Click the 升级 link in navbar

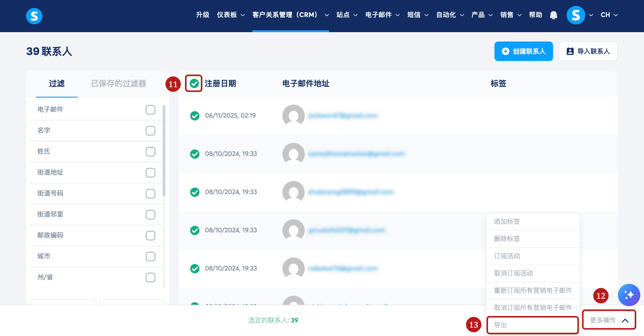click(202, 15)
